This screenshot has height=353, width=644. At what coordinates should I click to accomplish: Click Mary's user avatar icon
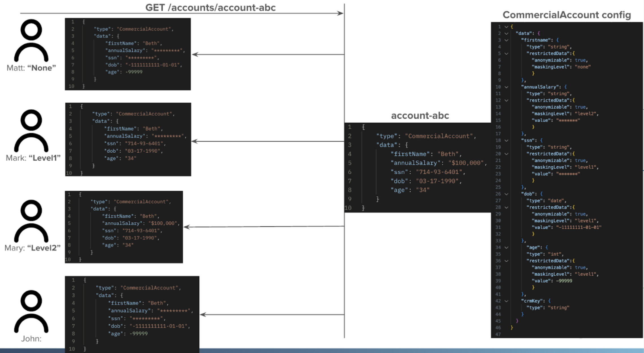point(31,221)
